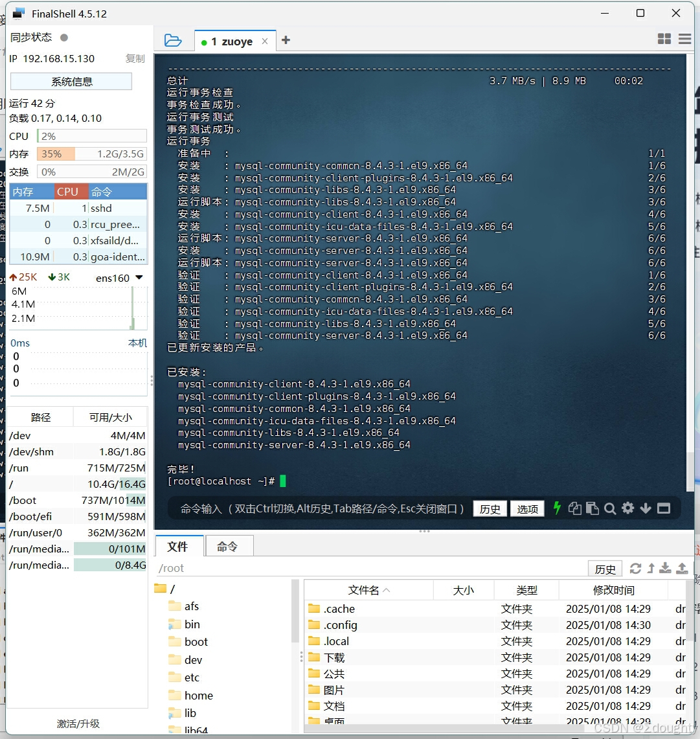Select the /dev/shm disk row
Viewport: 700px width, 739px height.
pyautogui.click(x=77, y=452)
